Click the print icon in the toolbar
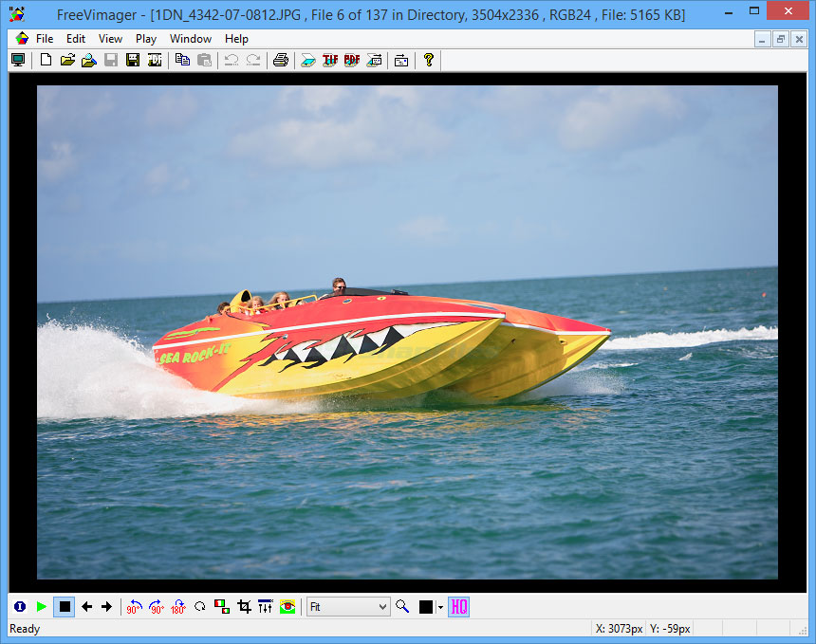The image size is (816, 644). (x=280, y=60)
